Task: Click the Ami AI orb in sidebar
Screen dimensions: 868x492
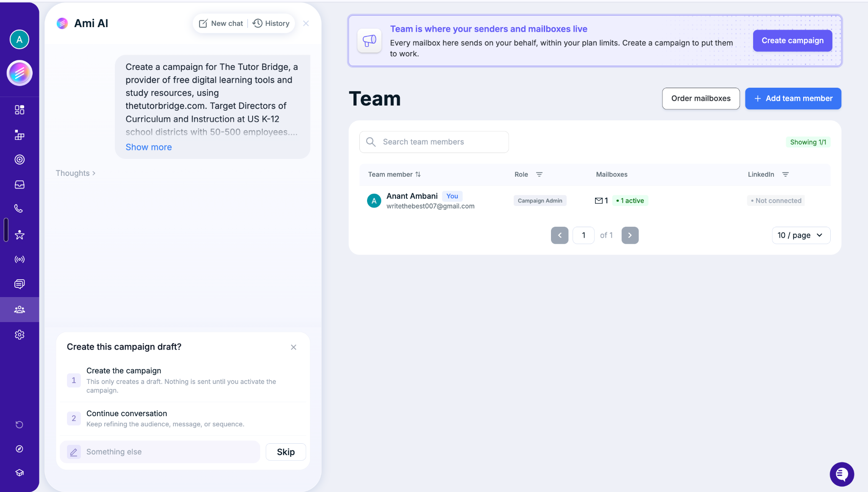Action: (19, 73)
